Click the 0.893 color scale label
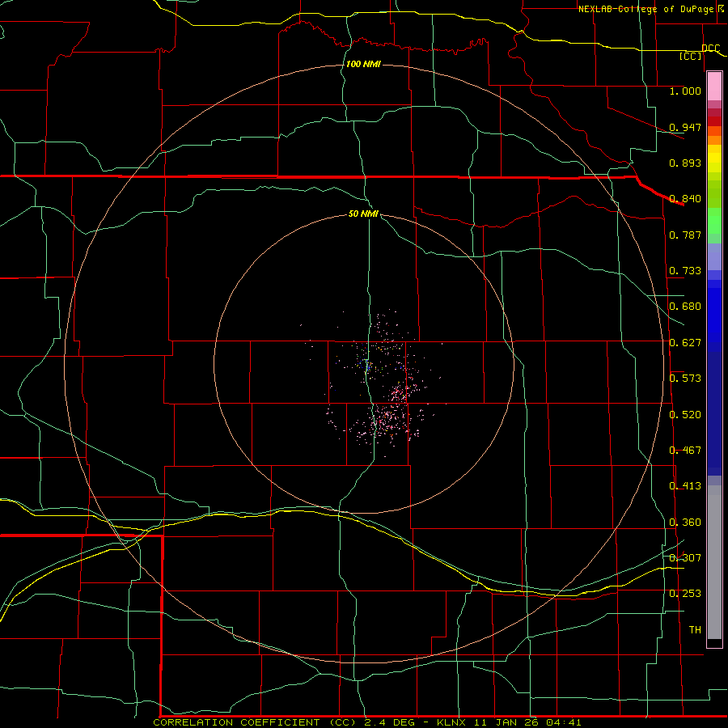This screenshot has width=728, height=728. coord(685,163)
